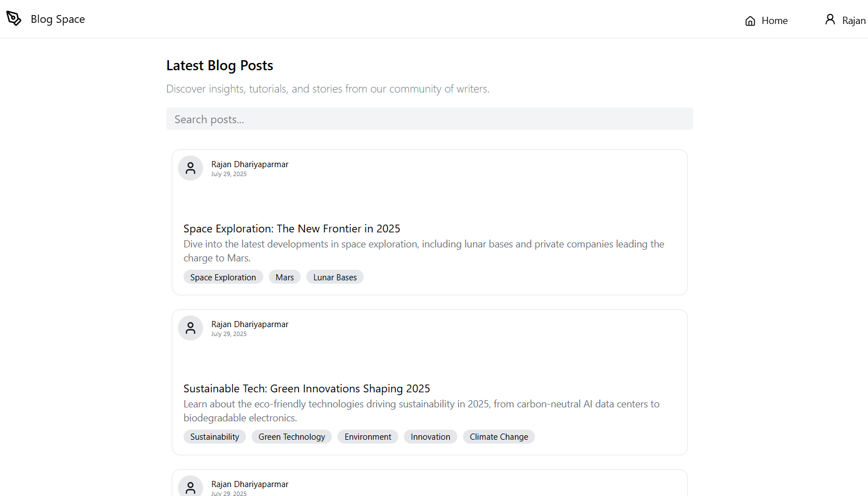This screenshot has width=868, height=496.
Task: Click the 'Discover insights, tutorials' subtitle
Action: [328, 89]
